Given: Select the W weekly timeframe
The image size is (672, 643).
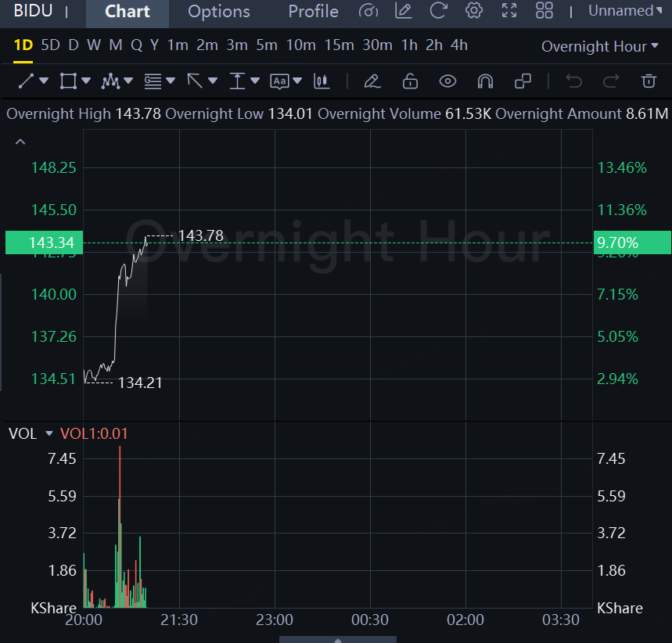Looking at the screenshot, I should pyautogui.click(x=94, y=45).
